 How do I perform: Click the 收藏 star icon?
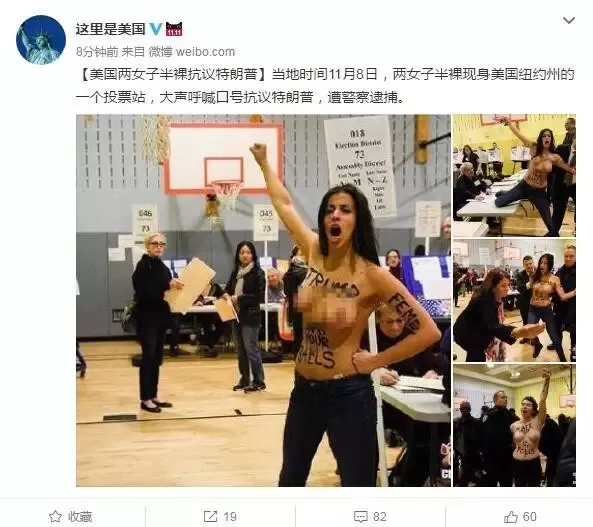click(56, 516)
